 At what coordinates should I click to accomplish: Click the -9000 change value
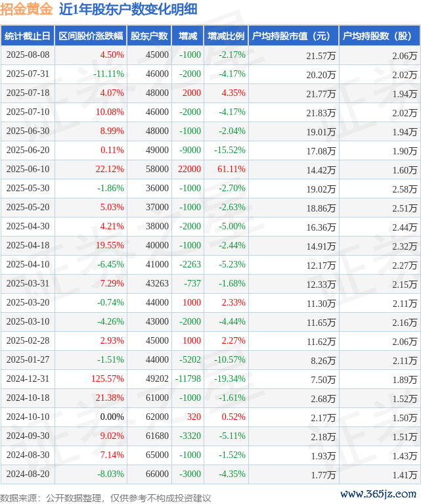pos(190,150)
